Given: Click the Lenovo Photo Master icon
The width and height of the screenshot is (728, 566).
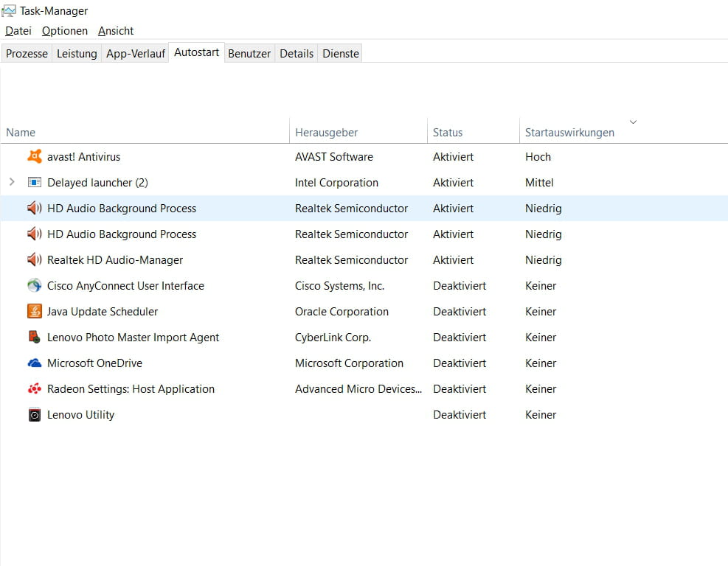Looking at the screenshot, I should 35,337.
